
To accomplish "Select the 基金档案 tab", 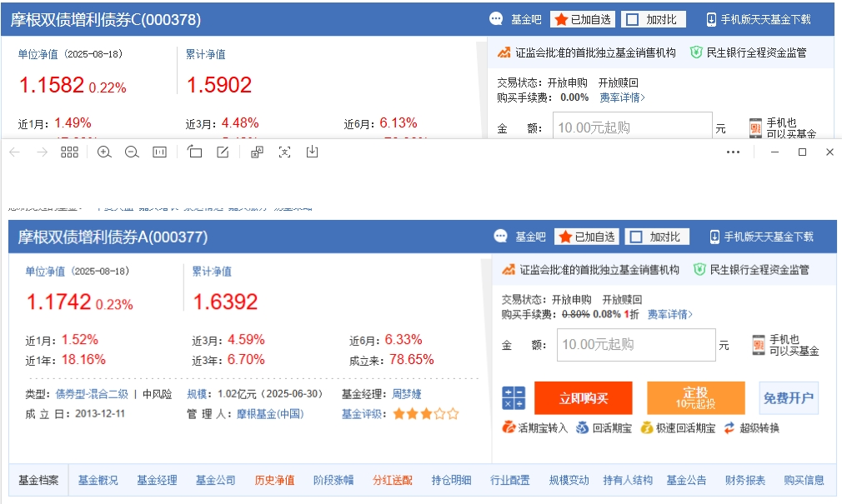I will (x=38, y=480).
